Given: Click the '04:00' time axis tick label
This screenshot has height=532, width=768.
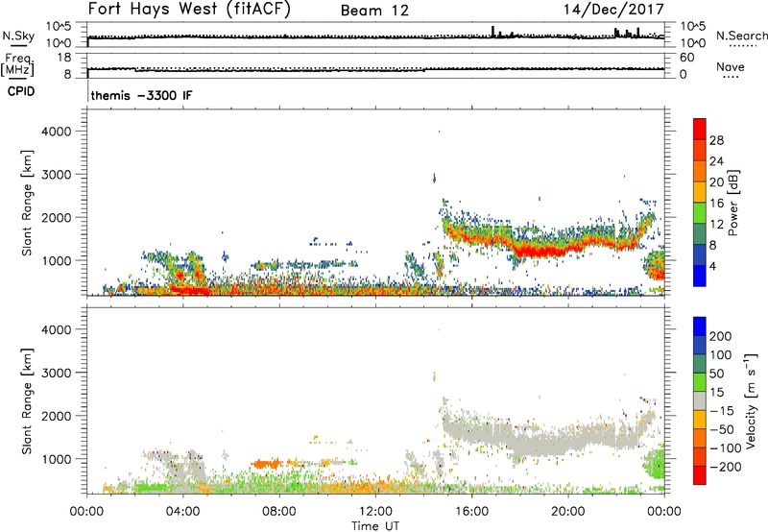Looking at the screenshot, I should [182, 512].
